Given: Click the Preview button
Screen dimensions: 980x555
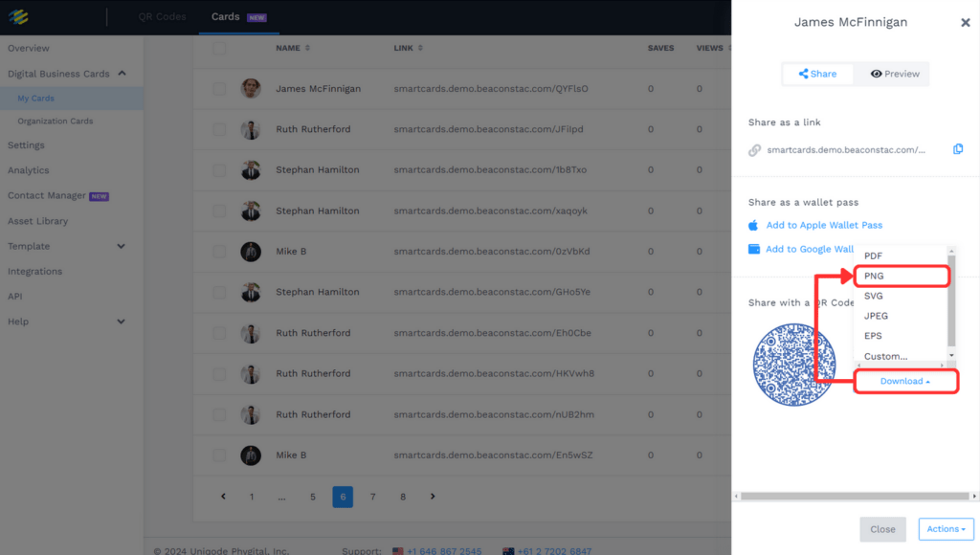Looking at the screenshot, I should [891, 74].
